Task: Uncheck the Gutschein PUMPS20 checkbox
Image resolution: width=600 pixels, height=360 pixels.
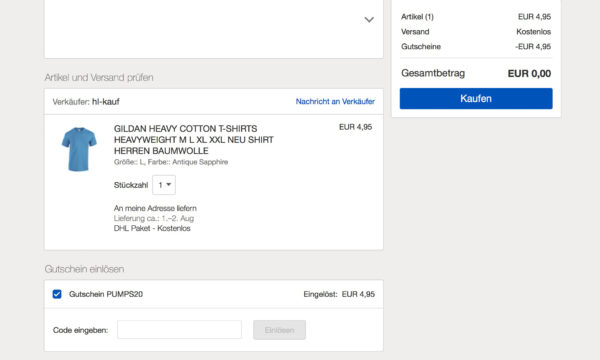Action: click(x=57, y=294)
